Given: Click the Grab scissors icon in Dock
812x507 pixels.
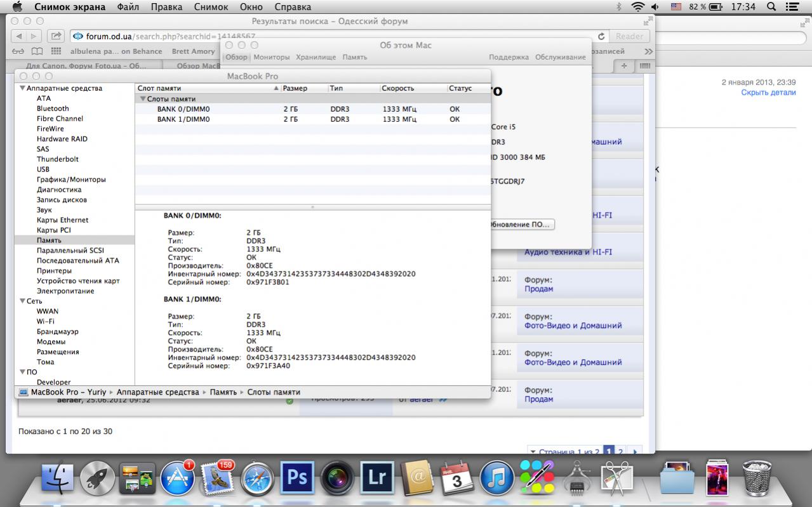Looking at the screenshot, I should click(x=616, y=478).
